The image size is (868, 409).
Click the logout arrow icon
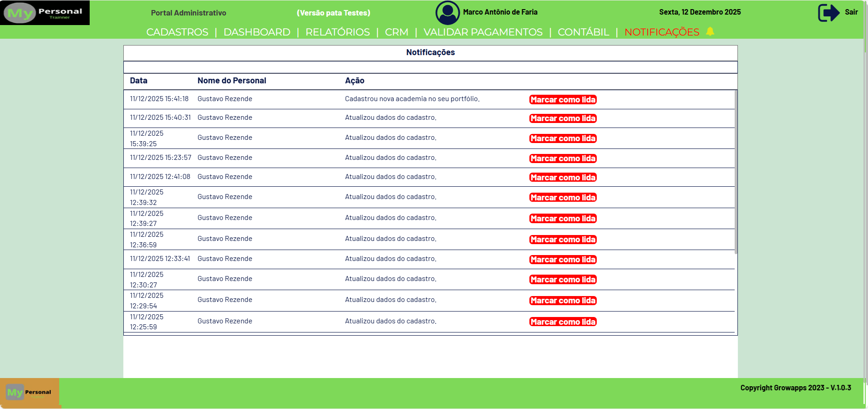(828, 13)
